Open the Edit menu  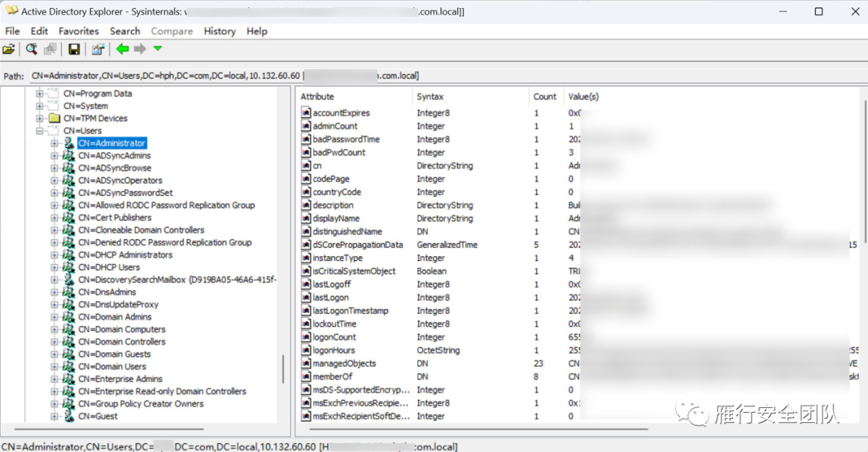tap(39, 31)
